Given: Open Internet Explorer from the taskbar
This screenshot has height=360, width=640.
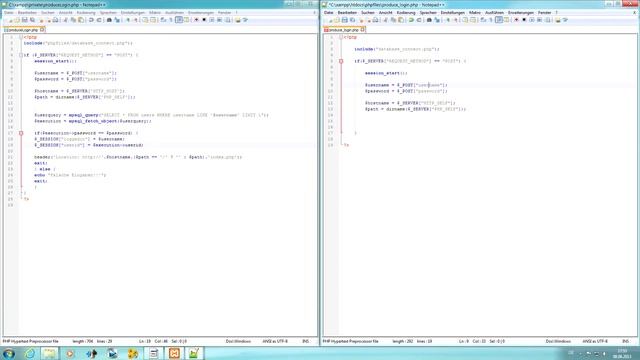Looking at the screenshot, I should [x=30, y=353].
